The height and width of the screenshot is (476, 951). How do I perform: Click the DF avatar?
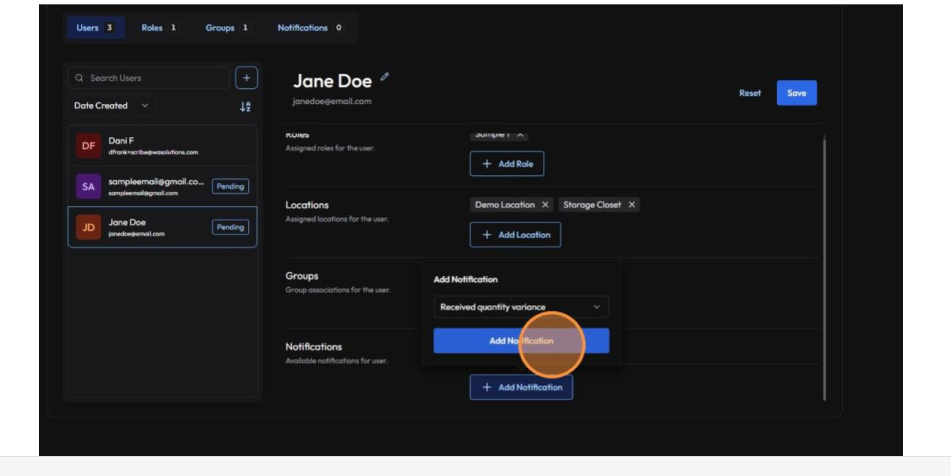coord(89,146)
